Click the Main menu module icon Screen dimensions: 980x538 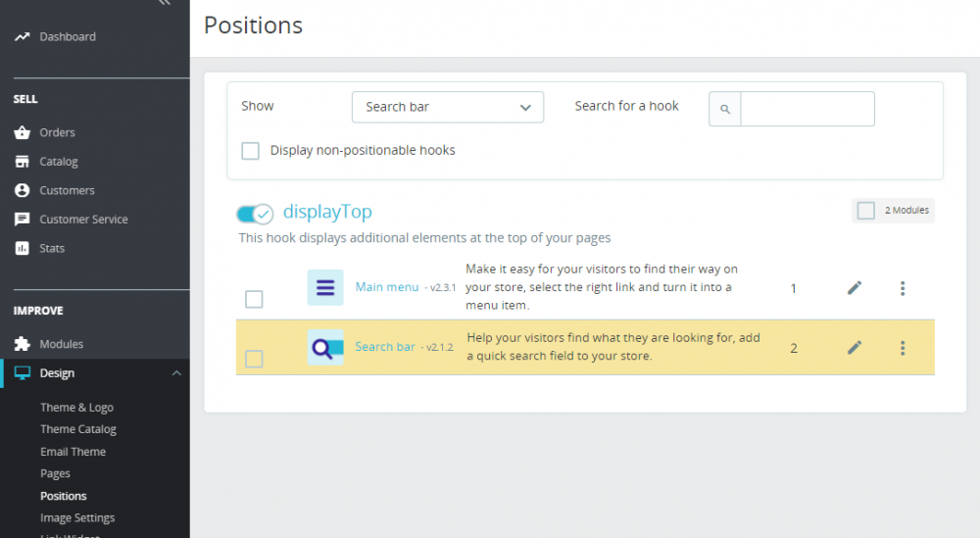[325, 287]
